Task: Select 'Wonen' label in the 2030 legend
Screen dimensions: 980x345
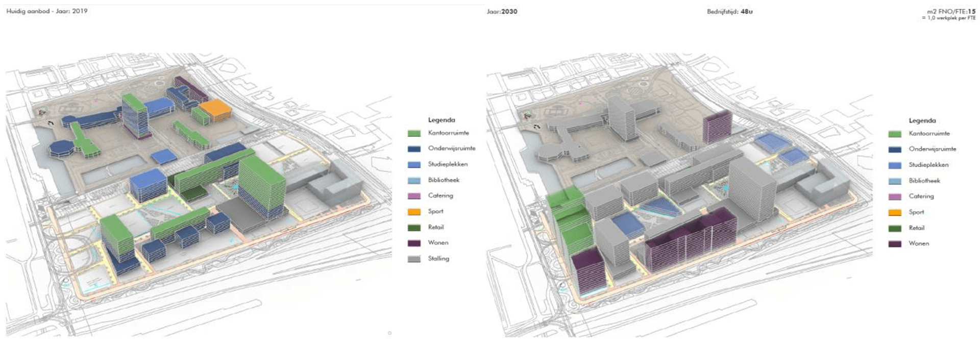Action: [919, 243]
